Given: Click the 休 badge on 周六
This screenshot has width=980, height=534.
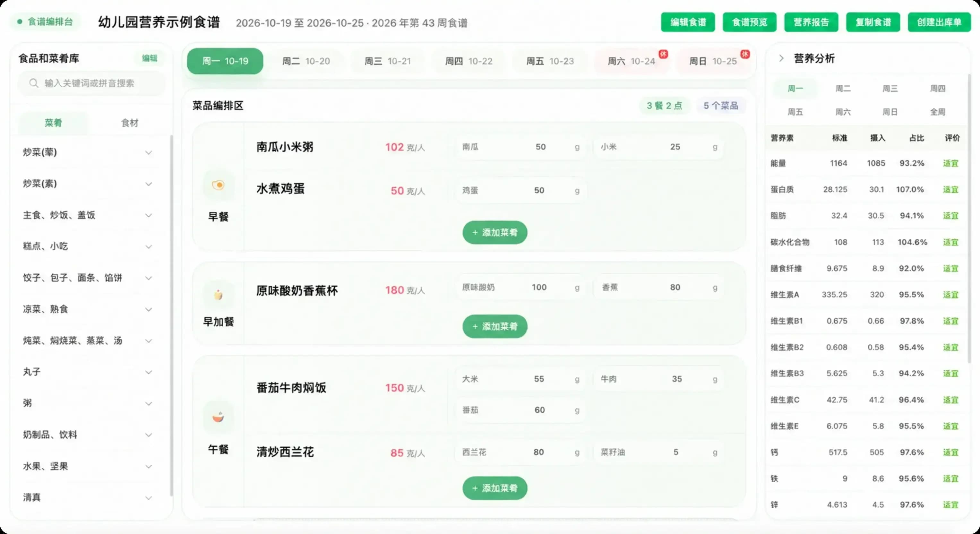Looking at the screenshot, I should tap(664, 54).
